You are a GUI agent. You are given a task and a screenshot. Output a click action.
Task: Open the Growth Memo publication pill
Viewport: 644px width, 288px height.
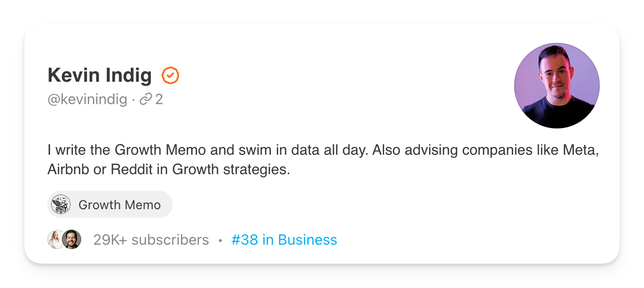110,204
